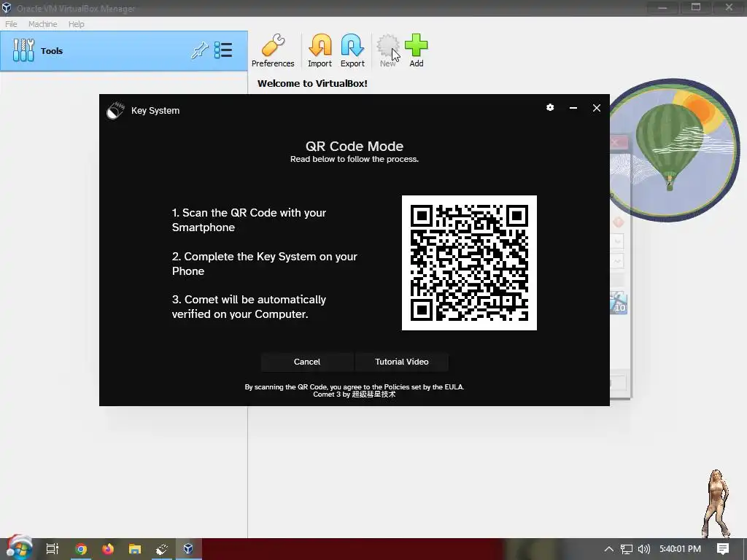Screen dimensions: 747x560
Task: Open the Tools list menu icon
Action: tap(223, 50)
